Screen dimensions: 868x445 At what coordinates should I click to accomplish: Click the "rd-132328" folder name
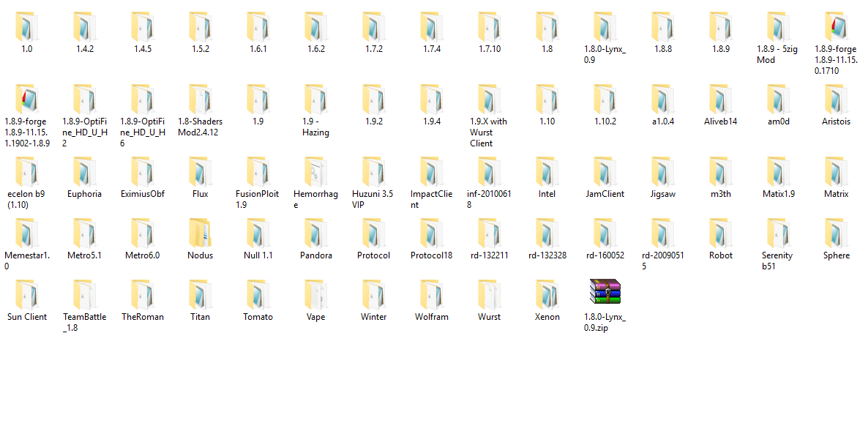[547, 255]
